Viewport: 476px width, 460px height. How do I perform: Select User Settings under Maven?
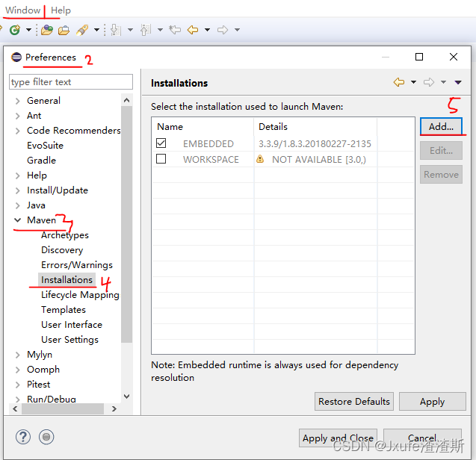click(70, 340)
